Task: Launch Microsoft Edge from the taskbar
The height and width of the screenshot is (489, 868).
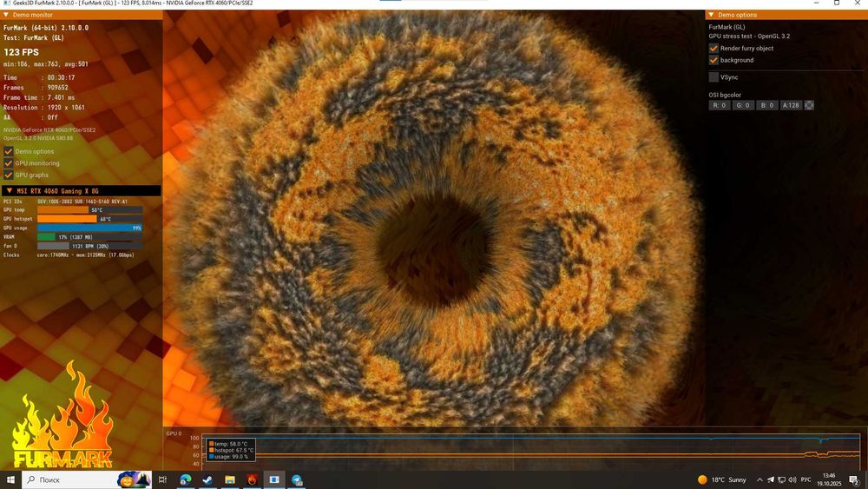Action: (186, 479)
